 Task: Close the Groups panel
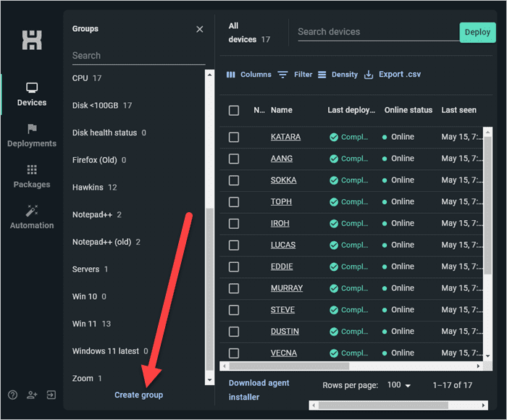(x=200, y=29)
